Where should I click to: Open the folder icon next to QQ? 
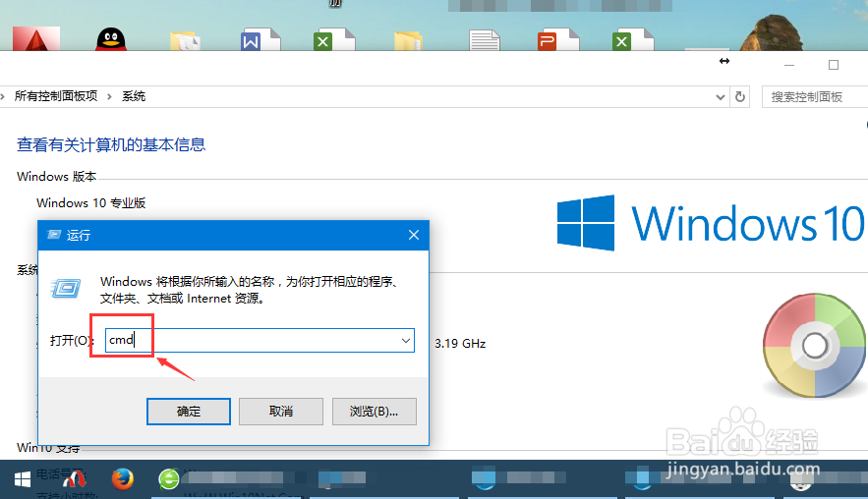[x=186, y=41]
